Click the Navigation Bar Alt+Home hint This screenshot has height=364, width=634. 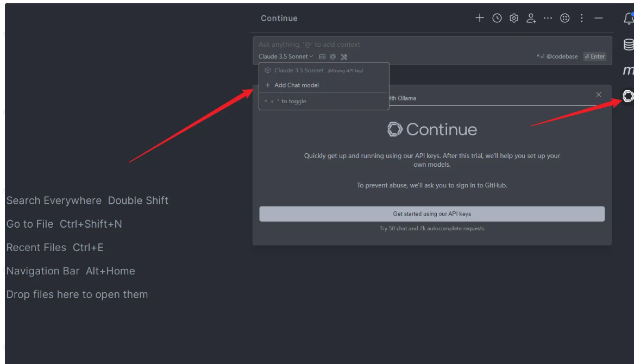coord(71,271)
